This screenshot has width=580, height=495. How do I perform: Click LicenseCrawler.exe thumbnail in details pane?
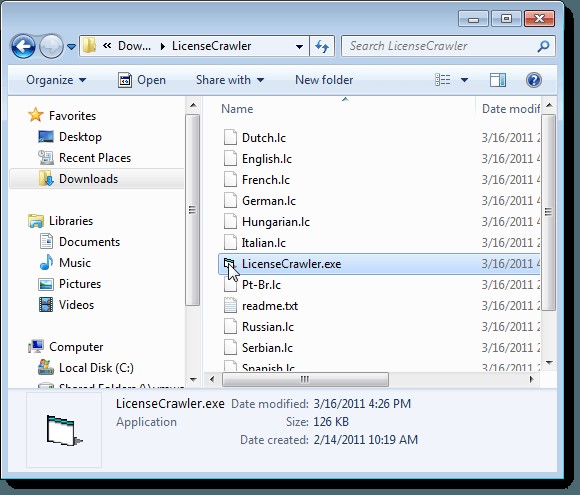tap(64, 430)
